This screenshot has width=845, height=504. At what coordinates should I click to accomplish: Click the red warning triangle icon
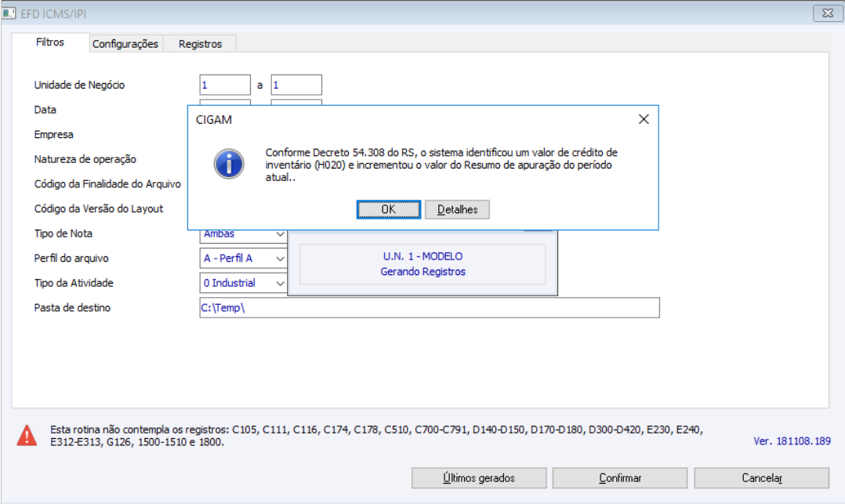point(27,436)
